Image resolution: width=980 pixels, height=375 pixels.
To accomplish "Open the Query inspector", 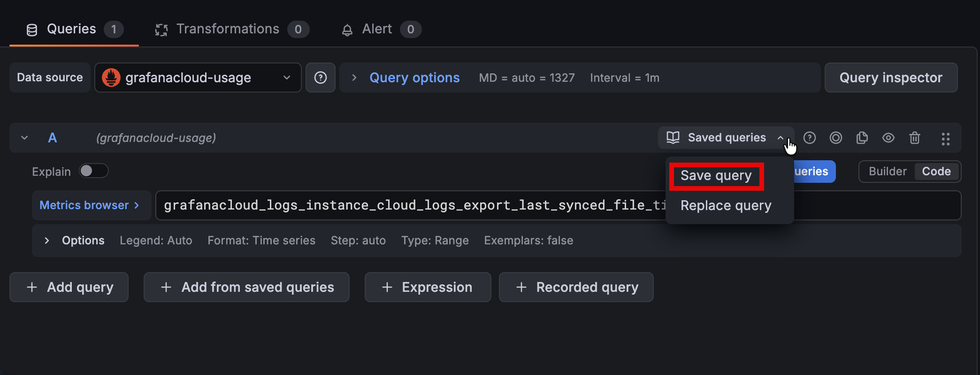I will 890,78.
